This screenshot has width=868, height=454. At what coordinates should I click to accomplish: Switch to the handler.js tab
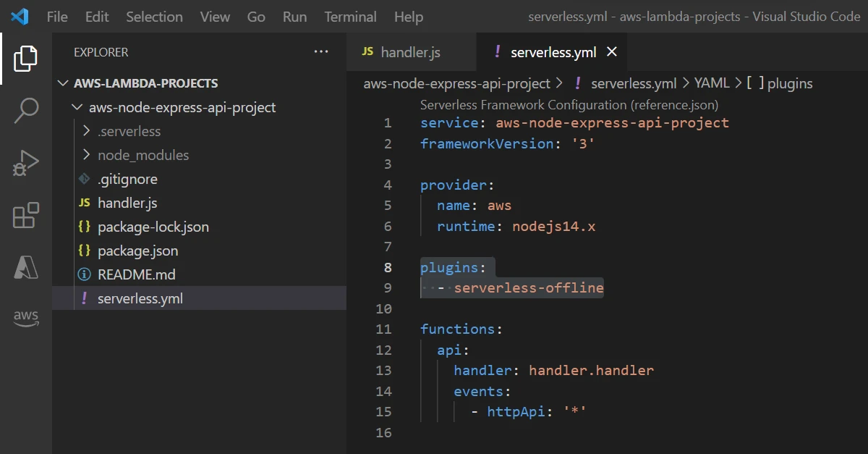[409, 52]
